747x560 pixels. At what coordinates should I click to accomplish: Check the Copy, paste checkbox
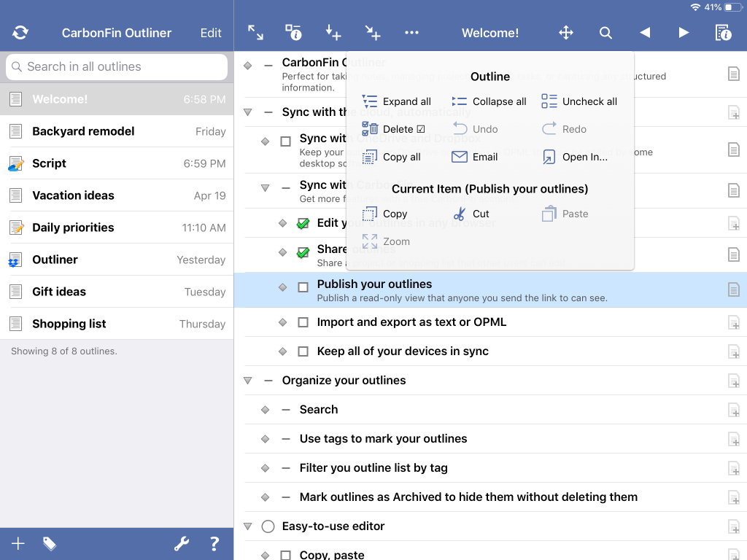[285, 555]
